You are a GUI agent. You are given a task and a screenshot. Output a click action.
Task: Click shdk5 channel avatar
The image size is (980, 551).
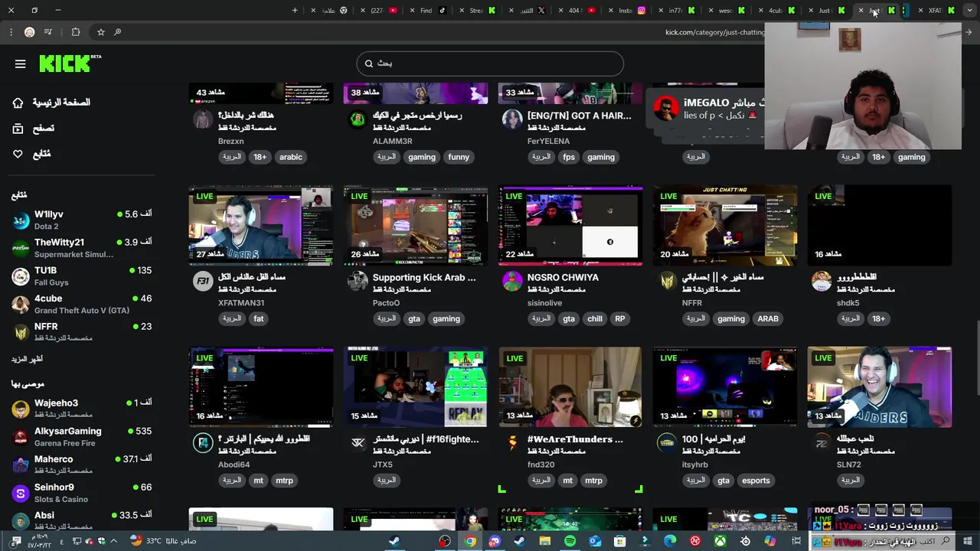822,281
